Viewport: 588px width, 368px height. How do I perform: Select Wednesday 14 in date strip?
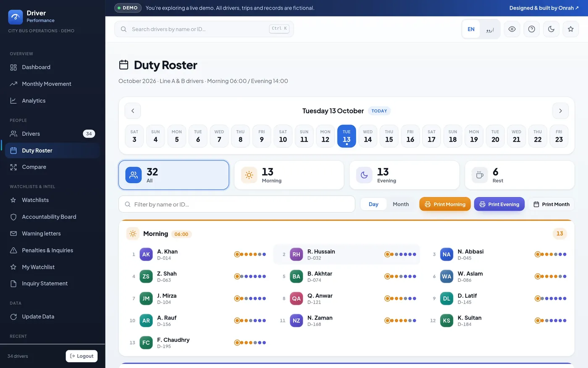pyautogui.click(x=368, y=136)
